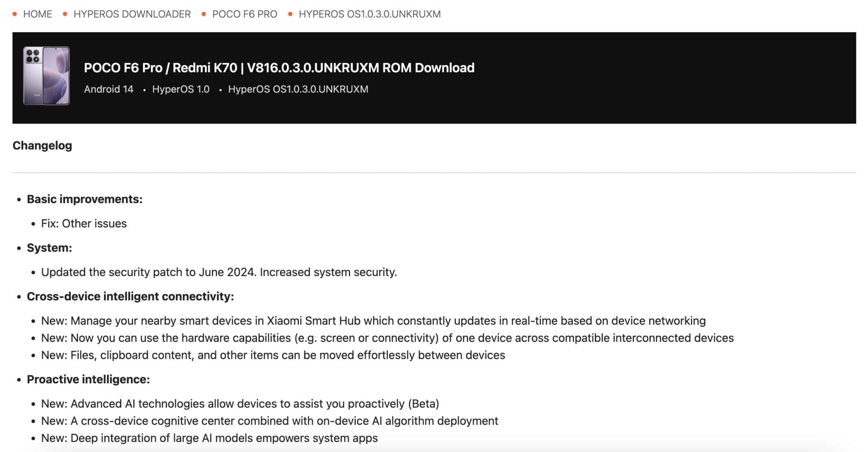
Task: Navigate to the POCO F6 PRO breadcrumb
Action: pos(245,14)
